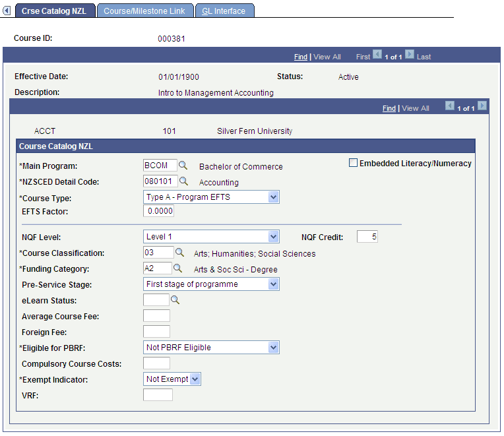This screenshot has height=436, width=504.
Task: Click previous arrow in inner course header
Action: (x=450, y=106)
